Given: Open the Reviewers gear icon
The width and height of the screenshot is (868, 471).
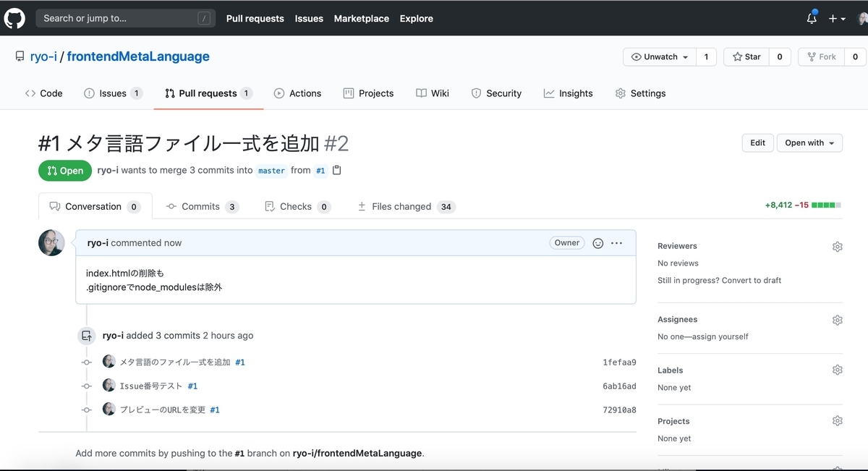Looking at the screenshot, I should 838,247.
